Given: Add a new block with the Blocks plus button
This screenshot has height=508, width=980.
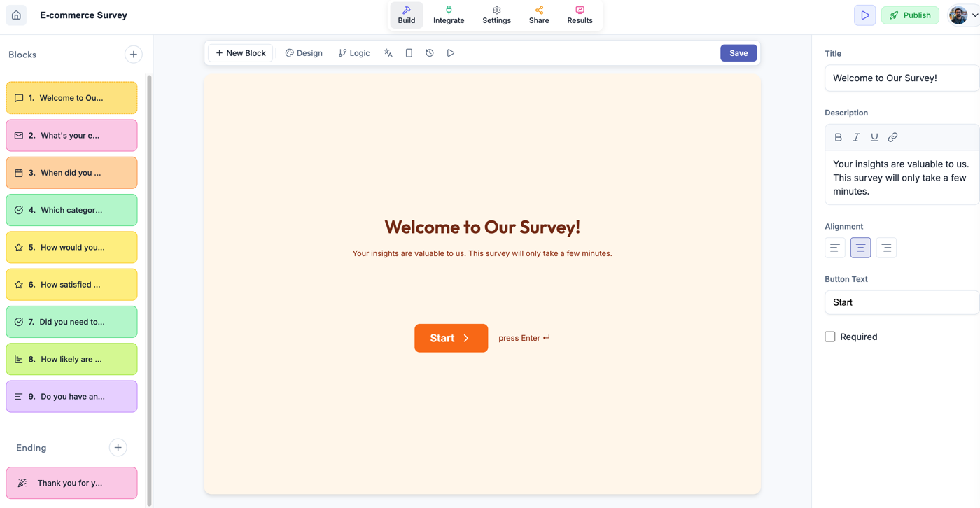Looking at the screenshot, I should [x=133, y=54].
